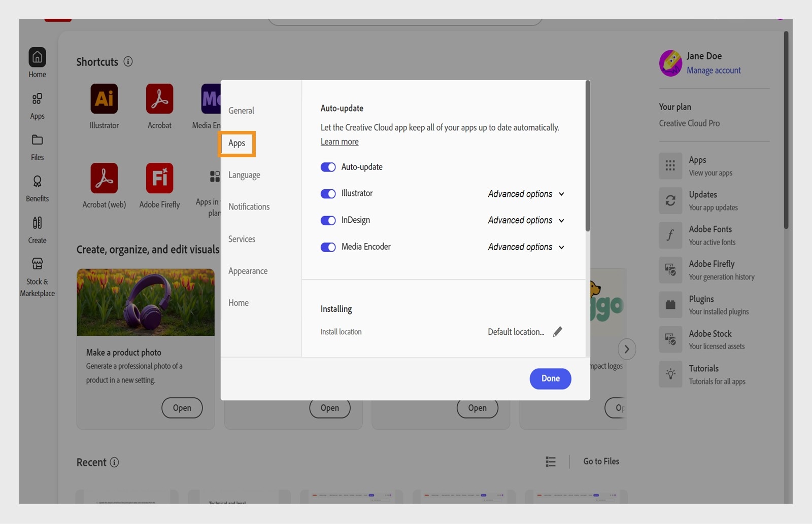Click the Done button

[550, 378]
